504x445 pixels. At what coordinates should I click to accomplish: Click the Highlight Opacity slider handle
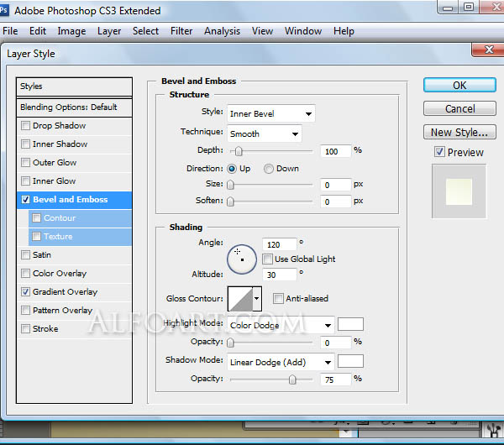pos(230,343)
